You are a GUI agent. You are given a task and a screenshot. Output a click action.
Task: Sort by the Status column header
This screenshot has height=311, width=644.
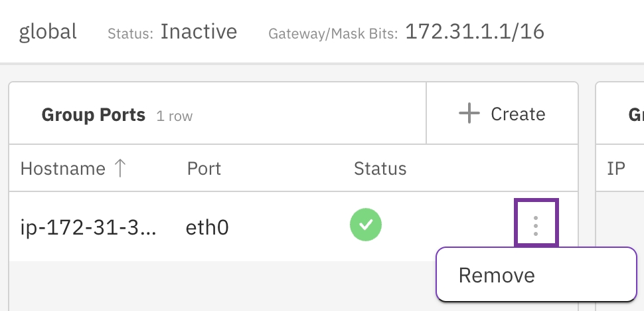(380, 168)
